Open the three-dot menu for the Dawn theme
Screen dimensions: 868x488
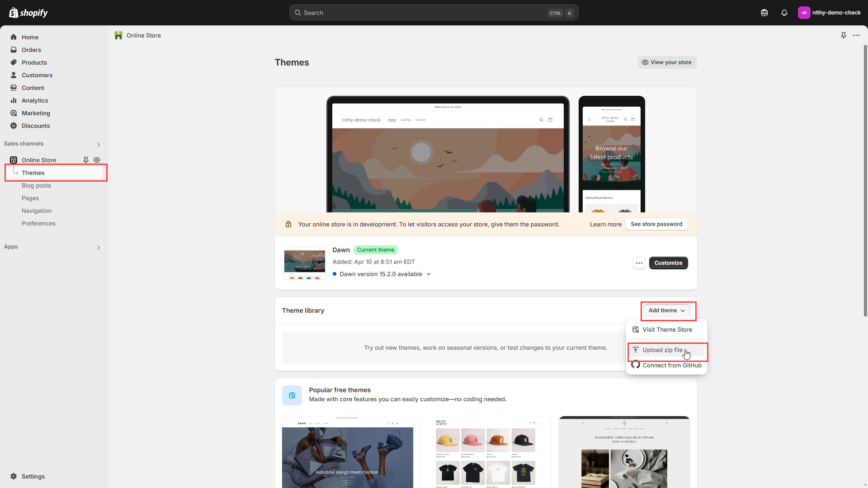tap(639, 263)
